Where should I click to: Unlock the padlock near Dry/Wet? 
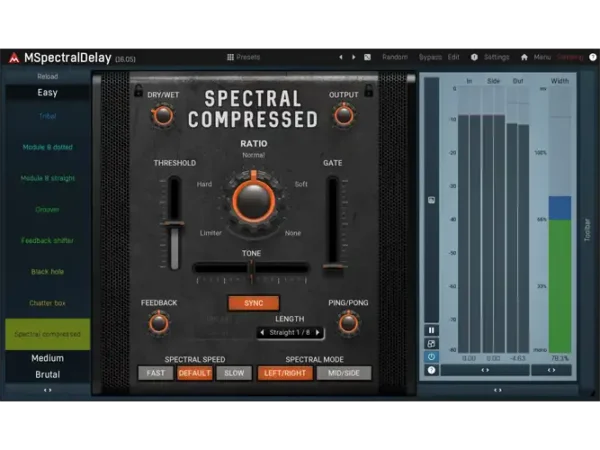coord(138,90)
